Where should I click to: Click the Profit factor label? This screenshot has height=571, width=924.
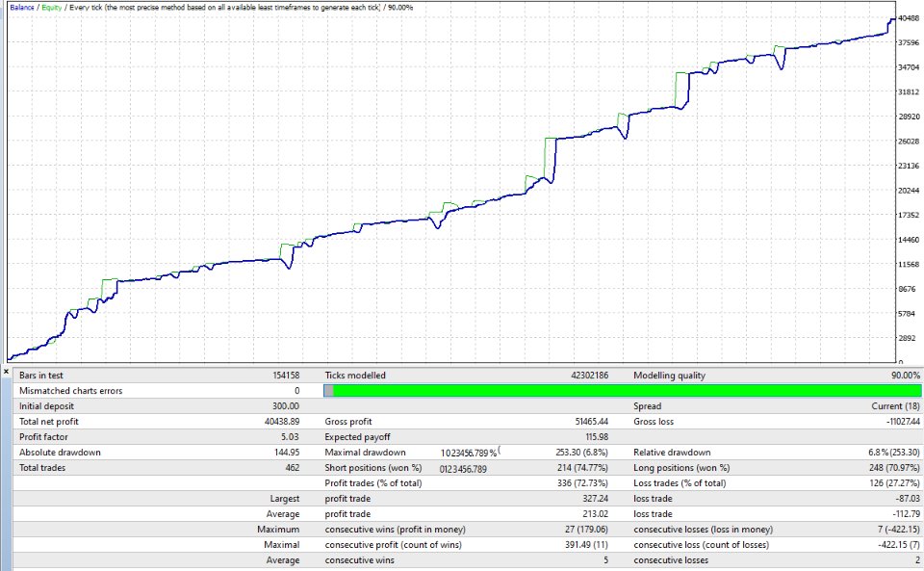[43, 436]
